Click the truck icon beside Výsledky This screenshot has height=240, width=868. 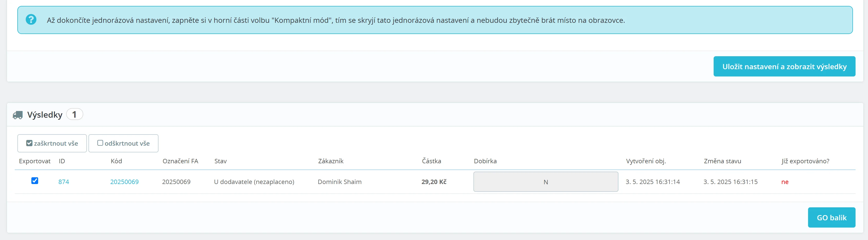point(18,115)
